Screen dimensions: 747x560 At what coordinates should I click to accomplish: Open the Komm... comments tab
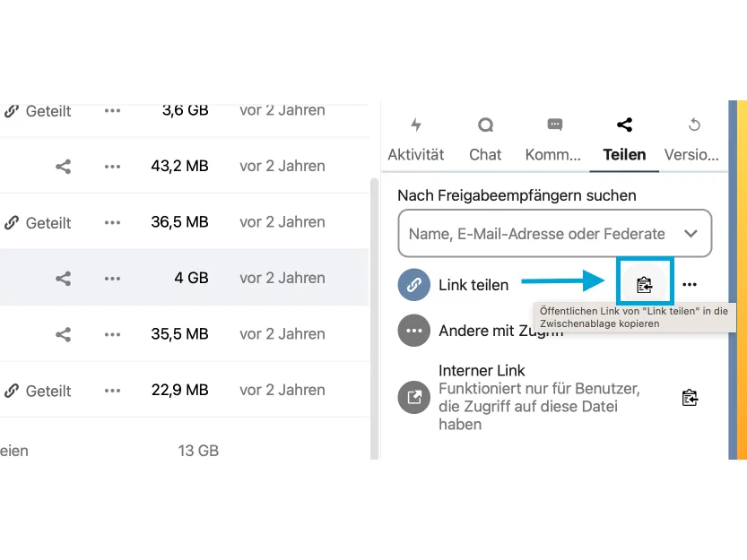(x=553, y=140)
